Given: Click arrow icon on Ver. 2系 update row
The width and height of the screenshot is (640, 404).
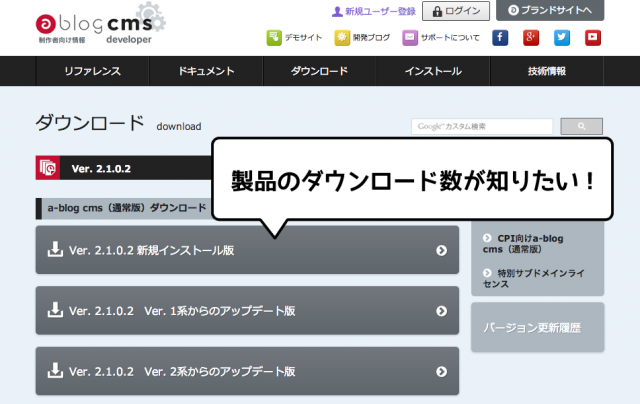Looking at the screenshot, I should point(441,371).
